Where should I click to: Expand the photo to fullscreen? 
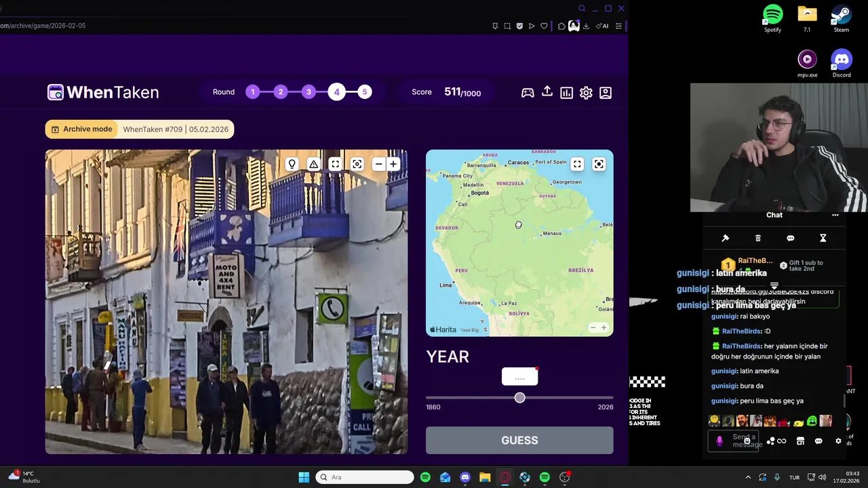coord(335,164)
